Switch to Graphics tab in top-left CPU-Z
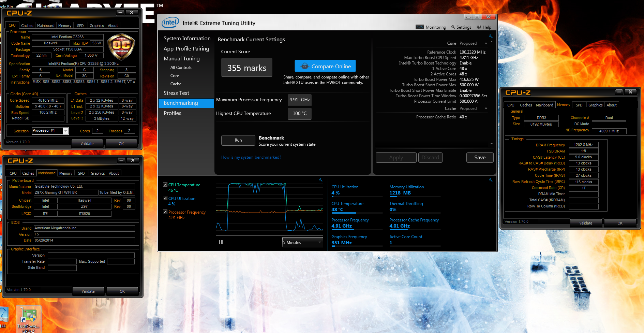Viewport: 644px width, 333px height. 97,26
